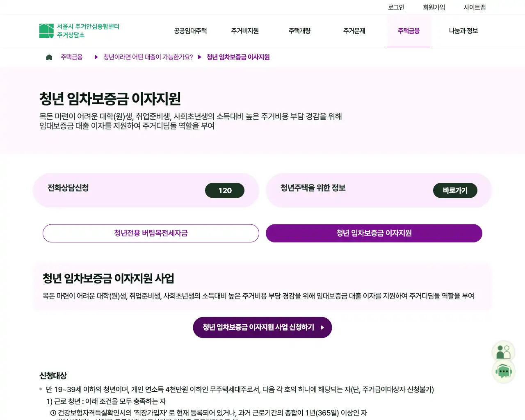Open the 주거비지원 menu
This screenshot has width=525, height=420.
click(x=245, y=30)
